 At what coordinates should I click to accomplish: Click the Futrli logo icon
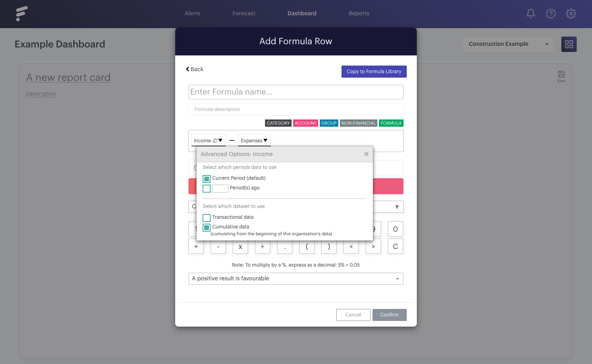point(22,13)
